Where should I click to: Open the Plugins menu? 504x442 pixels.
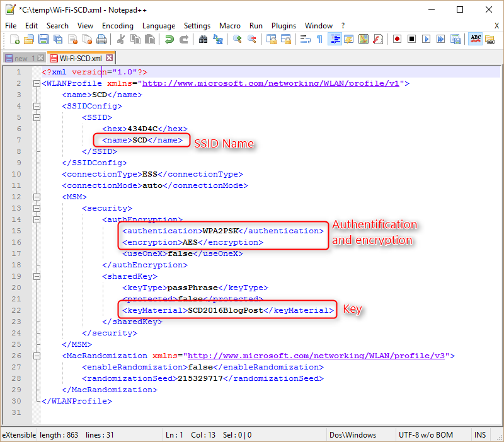tap(283, 26)
